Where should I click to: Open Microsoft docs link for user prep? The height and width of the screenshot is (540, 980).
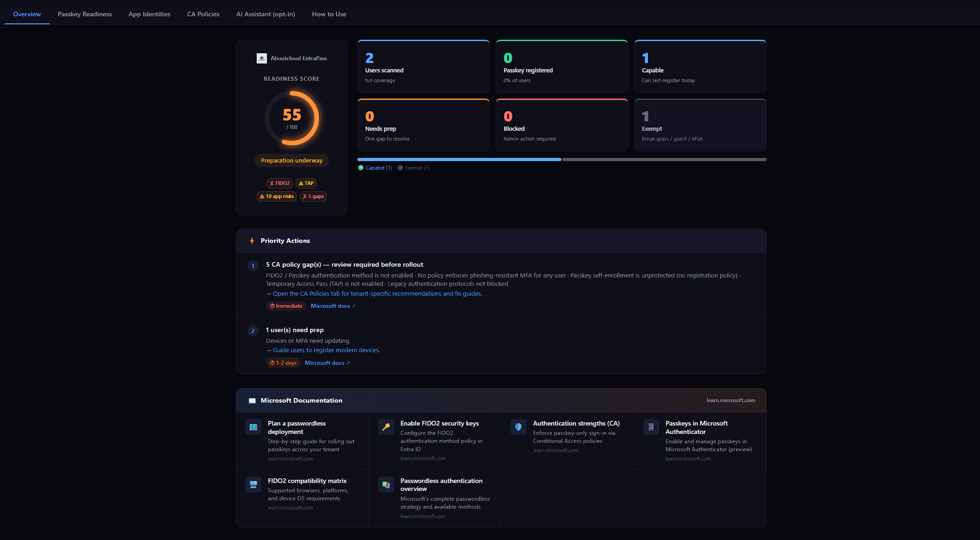click(327, 363)
